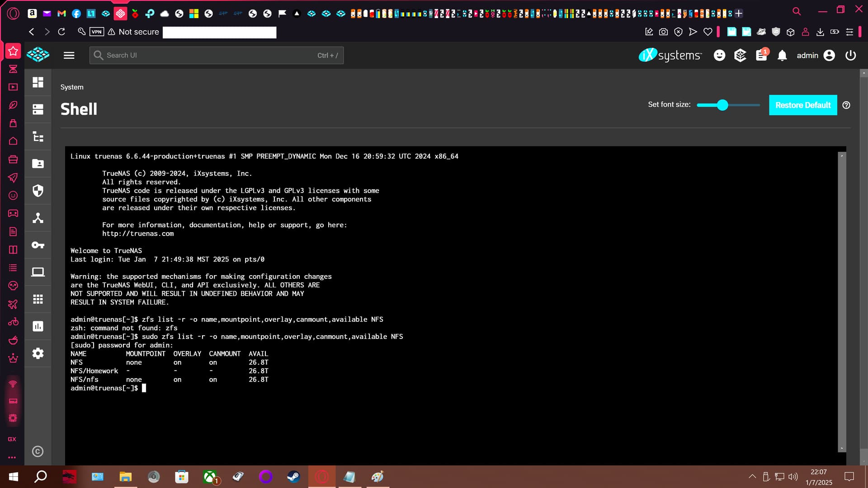Open the admin user menu
This screenshot has width=868, height=488.
(816, 55)
